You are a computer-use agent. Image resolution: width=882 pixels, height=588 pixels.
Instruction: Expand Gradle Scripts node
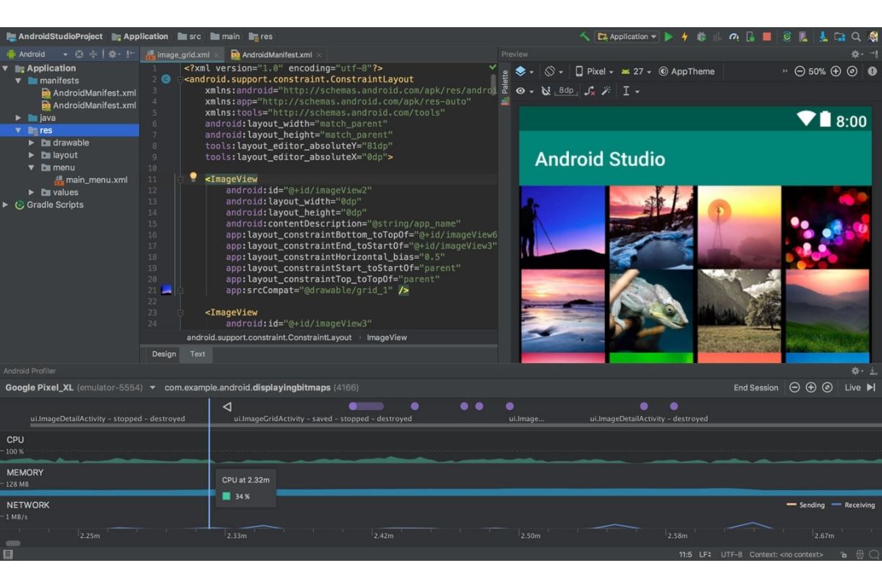(x=6, y=205)
